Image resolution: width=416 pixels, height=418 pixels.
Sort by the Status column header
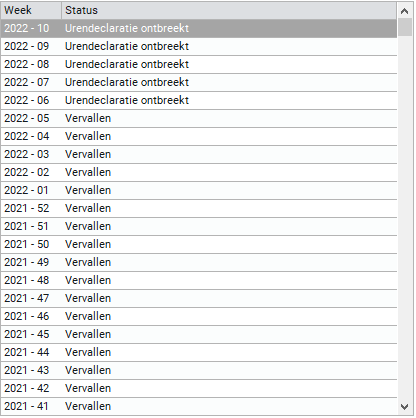[229, 10]
